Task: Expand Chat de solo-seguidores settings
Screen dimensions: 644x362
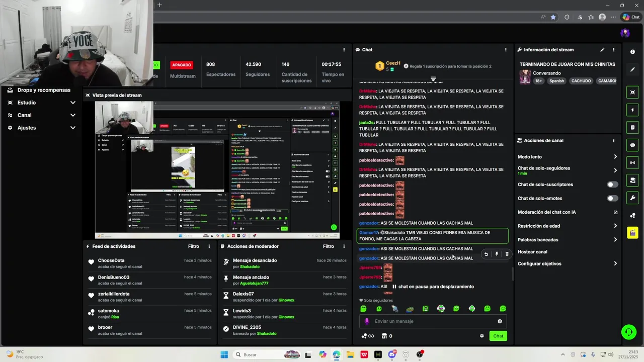Action: click(x=615, y=170)
